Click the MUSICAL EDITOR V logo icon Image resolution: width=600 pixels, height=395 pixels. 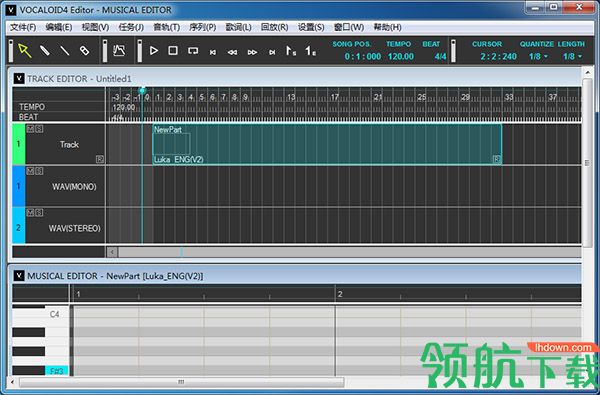click(19, 276)
